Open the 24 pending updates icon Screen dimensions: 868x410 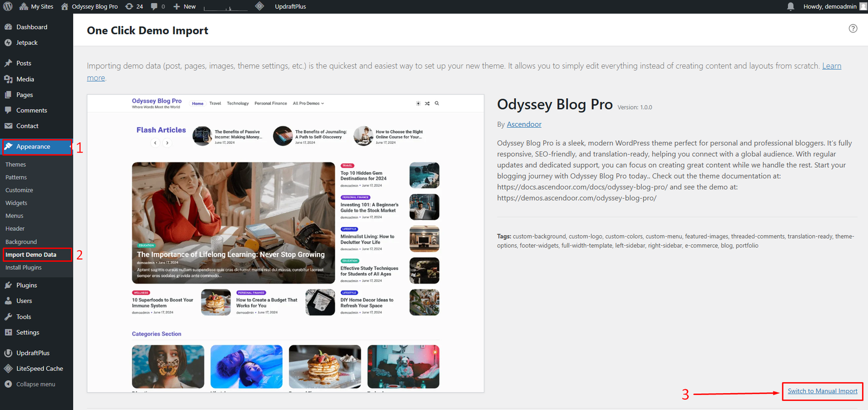pyautogui.click(x=134, y=7)
